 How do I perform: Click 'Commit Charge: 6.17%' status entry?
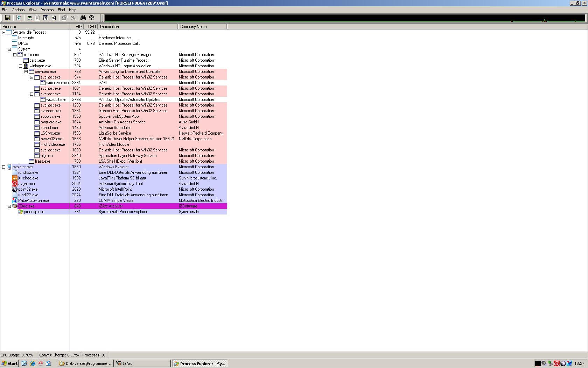[59, 355]
